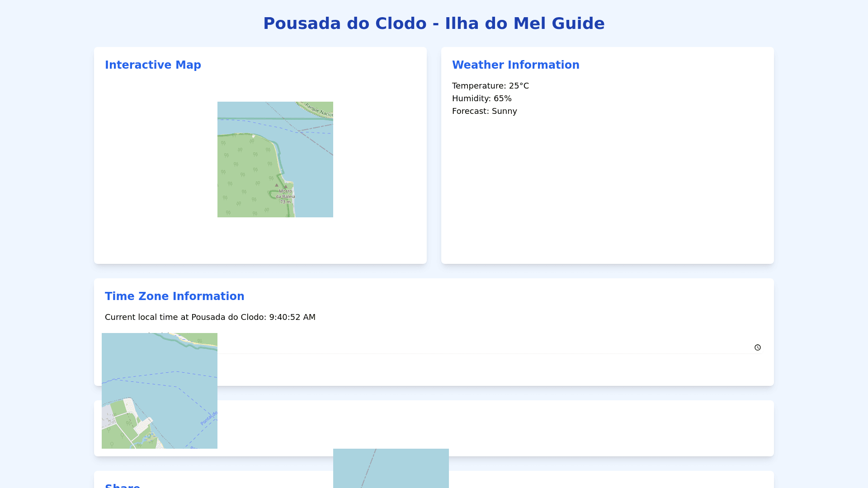868x488 pixels.
Task: Click the Morro da Baleia 73 m label
Action: [285, 197]
